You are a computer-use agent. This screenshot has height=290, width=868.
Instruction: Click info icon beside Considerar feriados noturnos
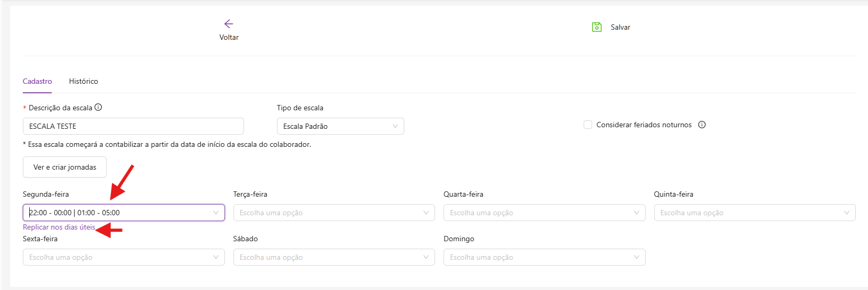[702, 125]
